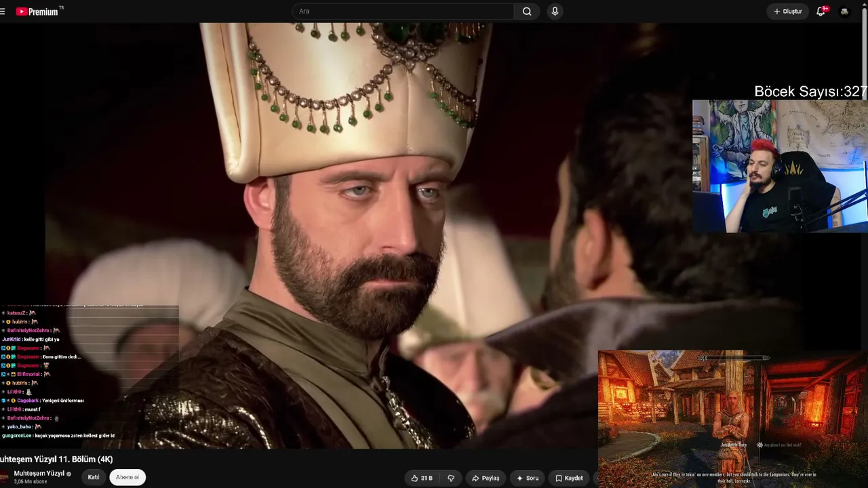Click the 'Jon Battle-Born' name in game overlay

coord(734,445)
